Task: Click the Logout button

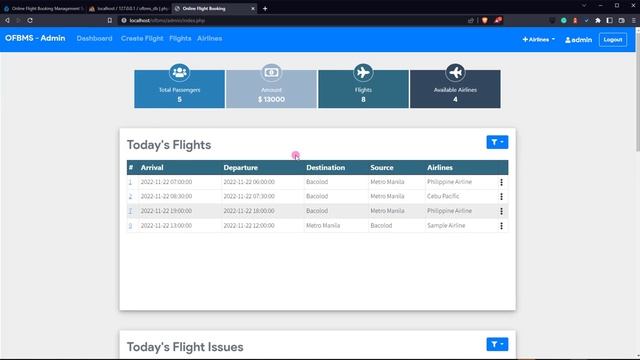Action: 613,40
